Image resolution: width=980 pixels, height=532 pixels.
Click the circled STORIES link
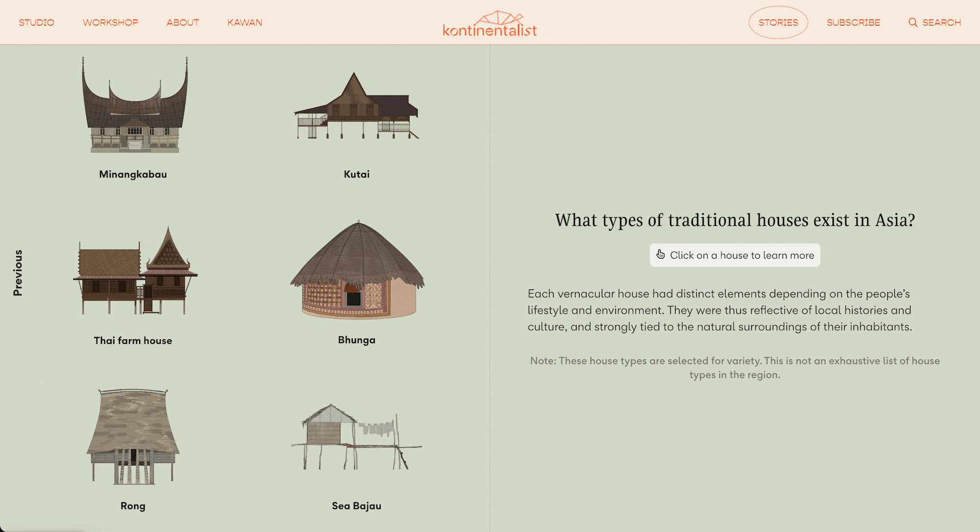tap(778, 22)
